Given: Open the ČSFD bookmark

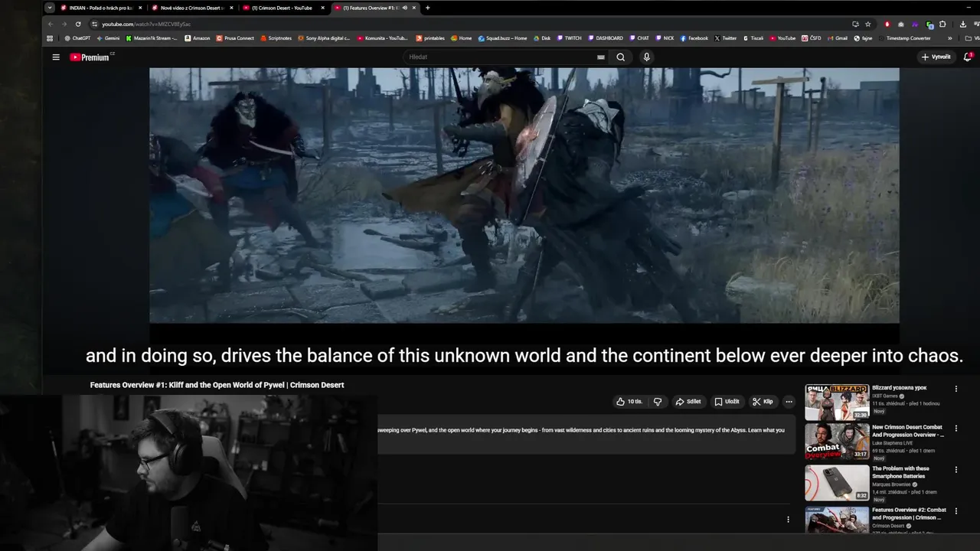Looking at the screenshot, I should point(812,38).
